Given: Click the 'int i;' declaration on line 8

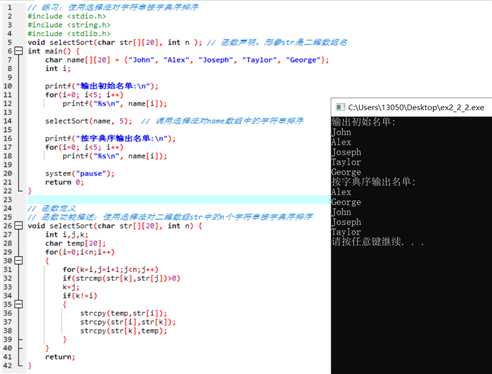Looking at the screenshot, I should click(x=58, y=68).
